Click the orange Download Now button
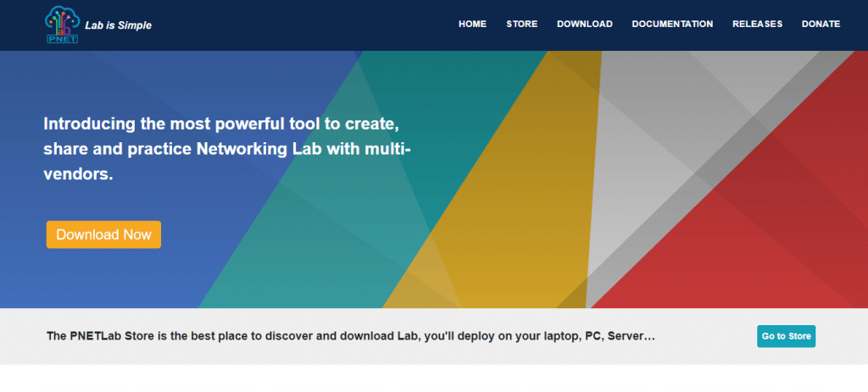The height and width of the screenshot is (392, 868). (103, 235)
